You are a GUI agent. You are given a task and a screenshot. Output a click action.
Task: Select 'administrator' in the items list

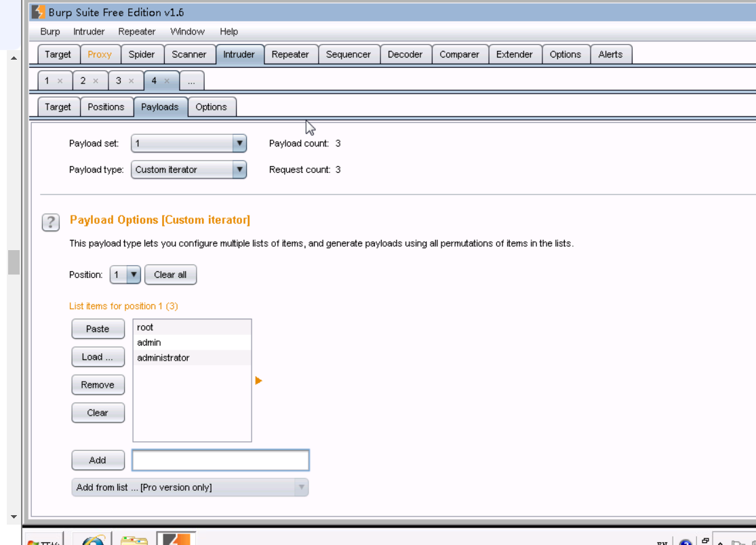(192, 357)
